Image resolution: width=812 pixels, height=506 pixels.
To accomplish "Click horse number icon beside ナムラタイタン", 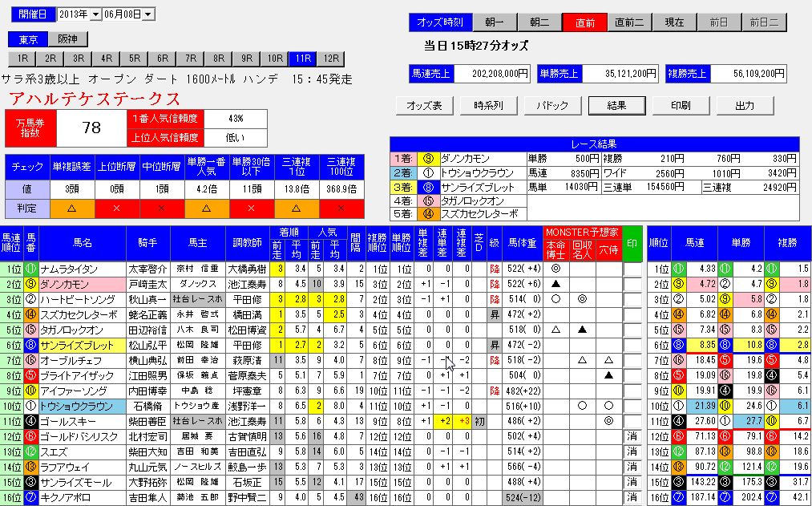I will point(31,269).
